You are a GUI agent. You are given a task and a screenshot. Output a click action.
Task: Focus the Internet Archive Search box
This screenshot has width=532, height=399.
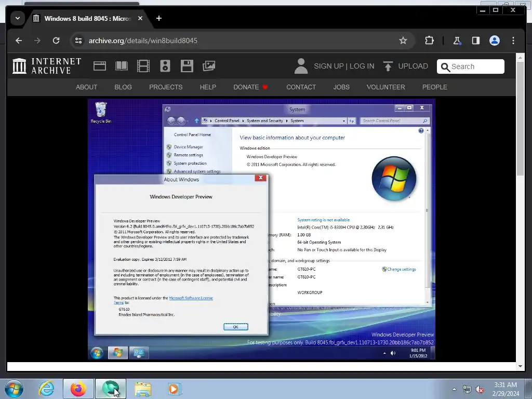point(470,66)
